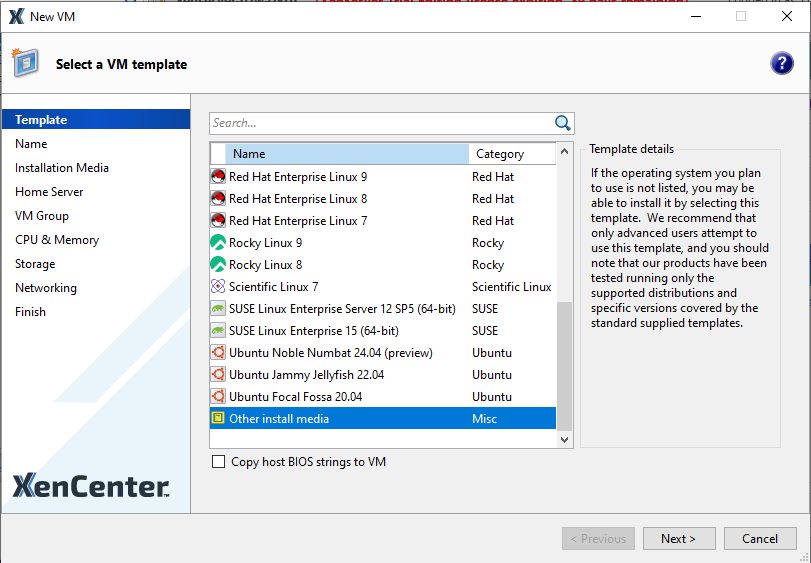Image resolution: width=811 pixels, height=563 pixels.
Task: Select Red Hat Enterprise Linux 8 template
Action: [383, 199]
